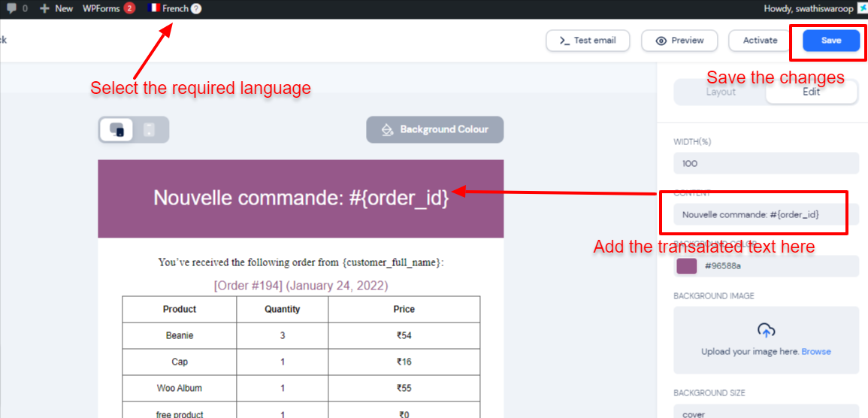Click the Cap product cell

tap(180, 362)
